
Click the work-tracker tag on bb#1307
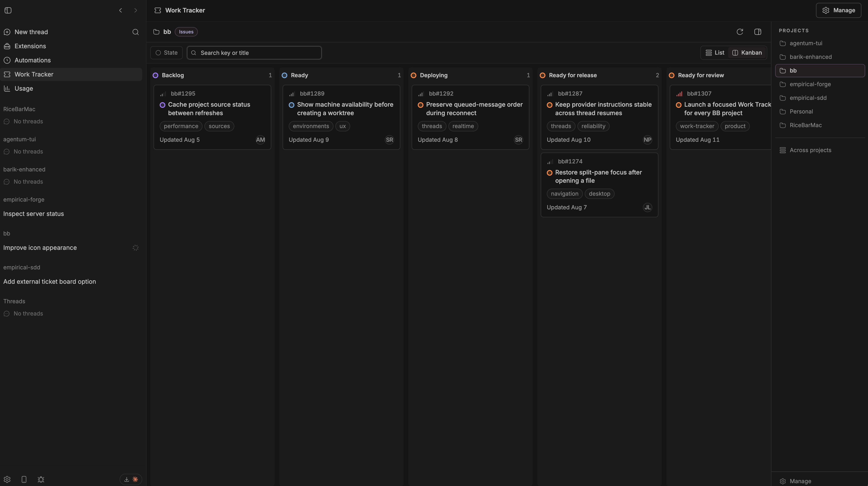pos(697,126)
